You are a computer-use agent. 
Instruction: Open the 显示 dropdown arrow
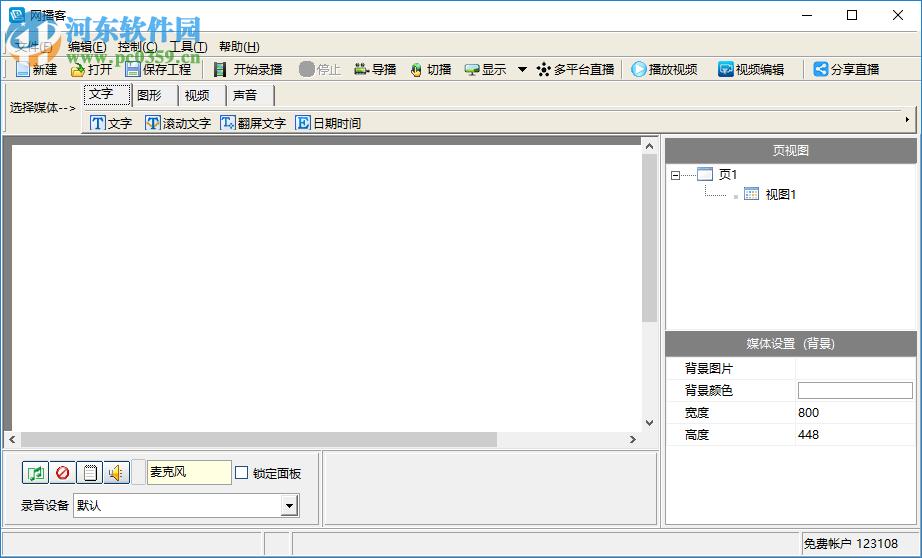(x=522, y=69)
